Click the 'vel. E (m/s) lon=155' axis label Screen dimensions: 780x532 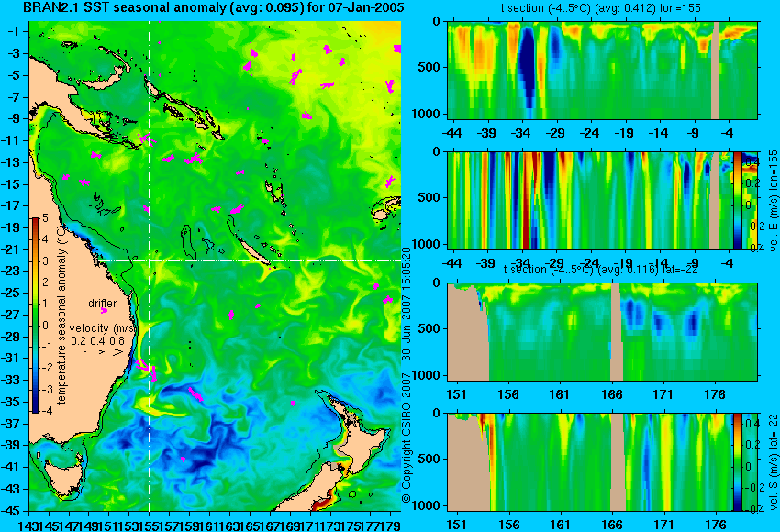[773, 200]
